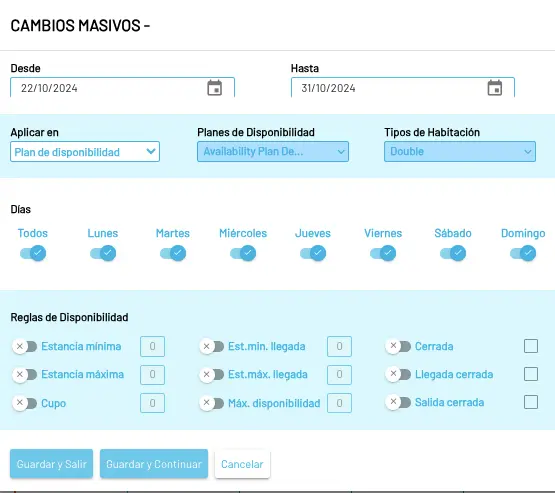Image resolution: width=555 pixels, height=493 pixels.
Task: Check the Cerrada checkbox
Action: (x=531, y=346)
